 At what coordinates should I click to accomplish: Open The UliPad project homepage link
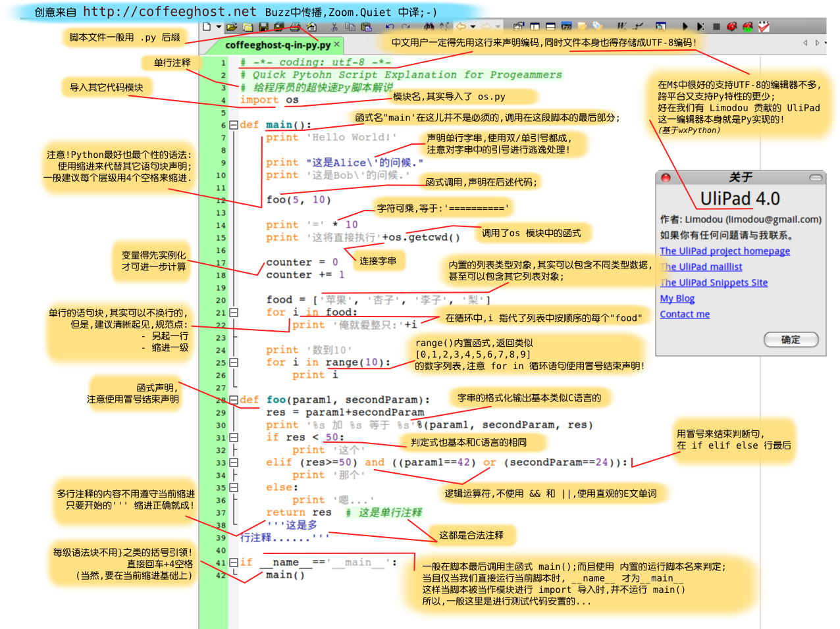click(725, 251)
